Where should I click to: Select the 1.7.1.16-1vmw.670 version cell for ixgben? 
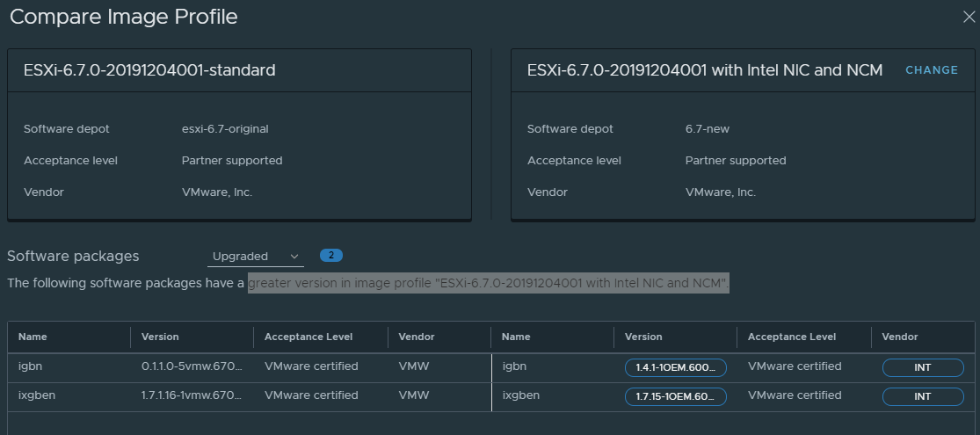tap(192, 395)
